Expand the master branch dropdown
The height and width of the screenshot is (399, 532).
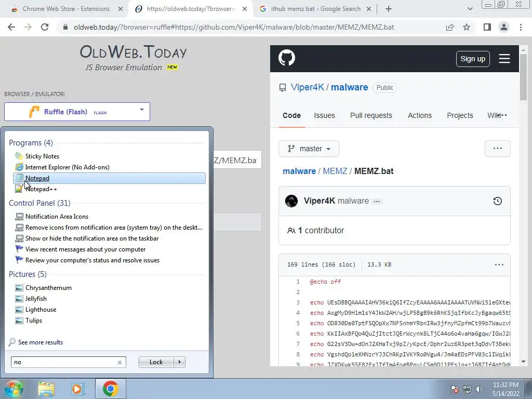coord(309,149)
